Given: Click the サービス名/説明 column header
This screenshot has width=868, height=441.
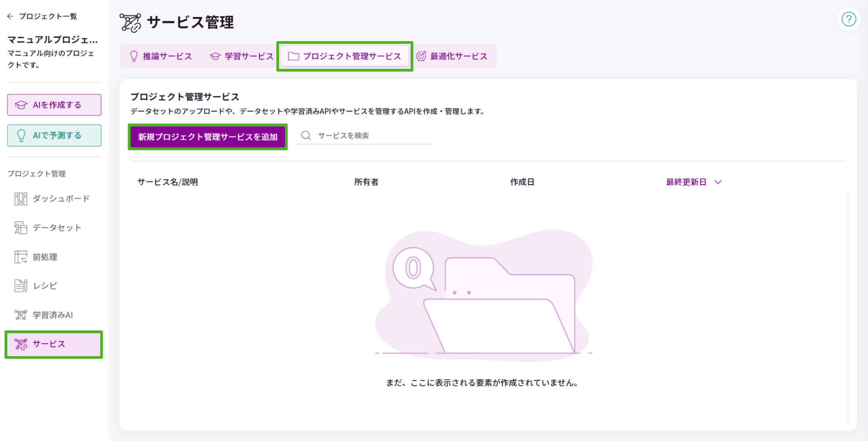Looking at the screenshot, I should tap(168, 182).
